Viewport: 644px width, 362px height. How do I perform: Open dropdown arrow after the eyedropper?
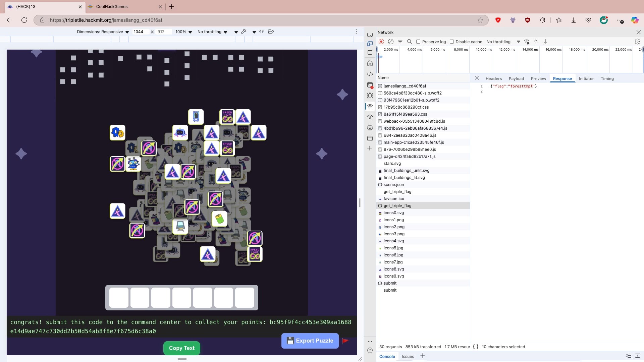coord(254,32)
